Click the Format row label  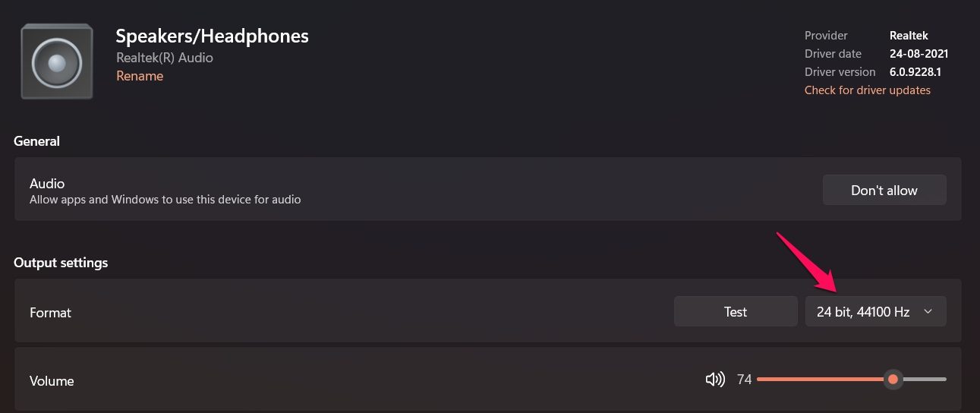[x=50, y=312]
